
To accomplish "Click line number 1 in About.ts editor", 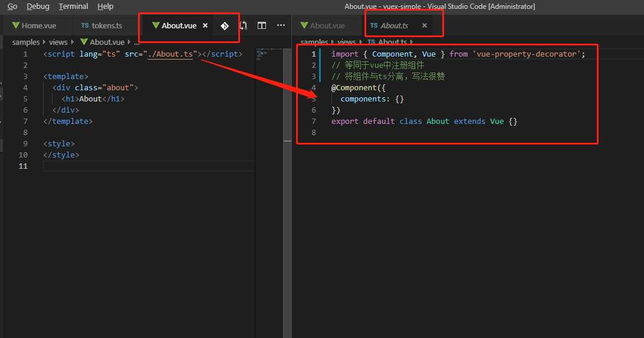I will (x=313, y=54).
